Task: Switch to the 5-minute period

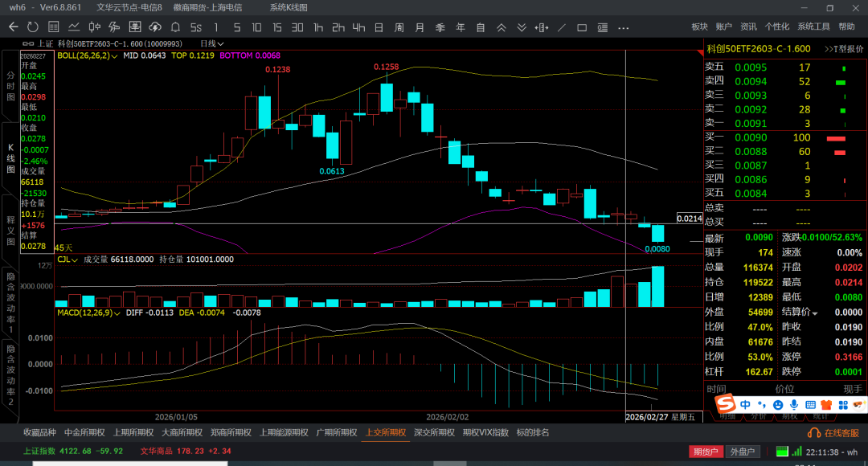Action: [x=236, y=27]
